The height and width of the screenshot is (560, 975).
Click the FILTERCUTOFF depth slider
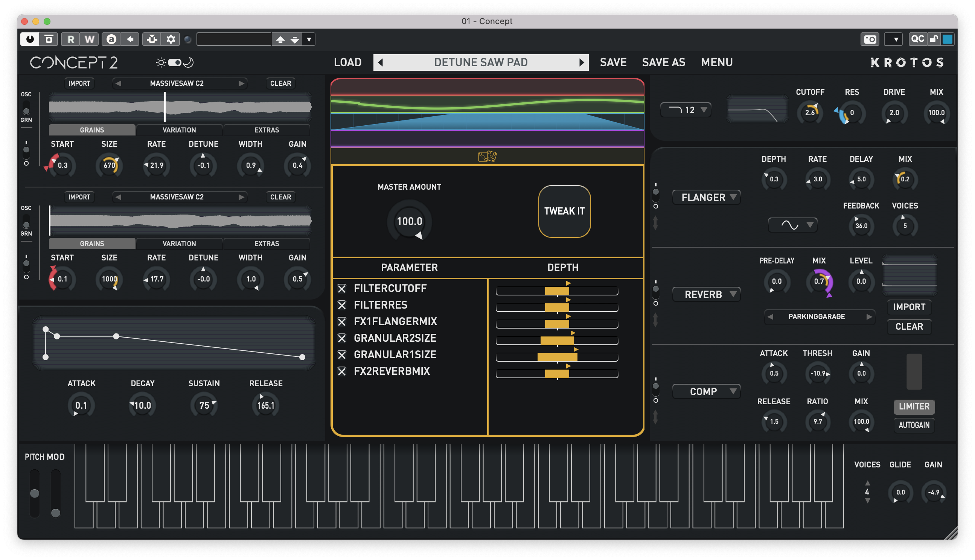[556, 291]
